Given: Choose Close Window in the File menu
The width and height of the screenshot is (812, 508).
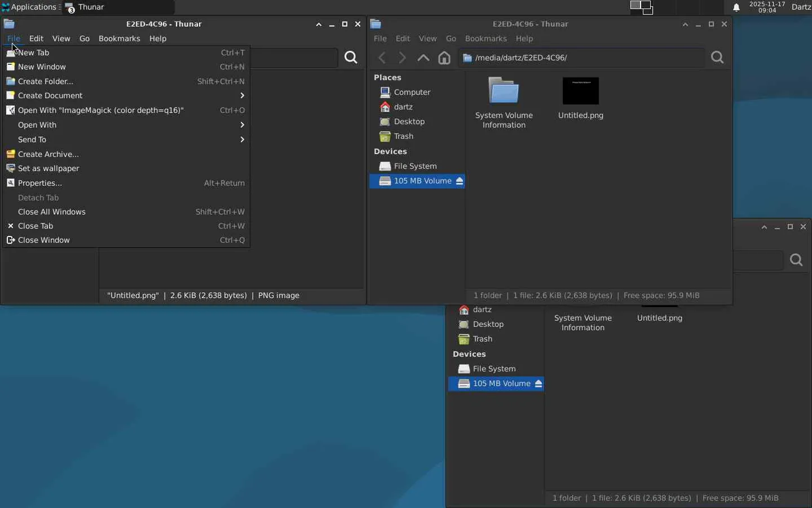Looking at the screenshot, I should click(x=126, y=240).
